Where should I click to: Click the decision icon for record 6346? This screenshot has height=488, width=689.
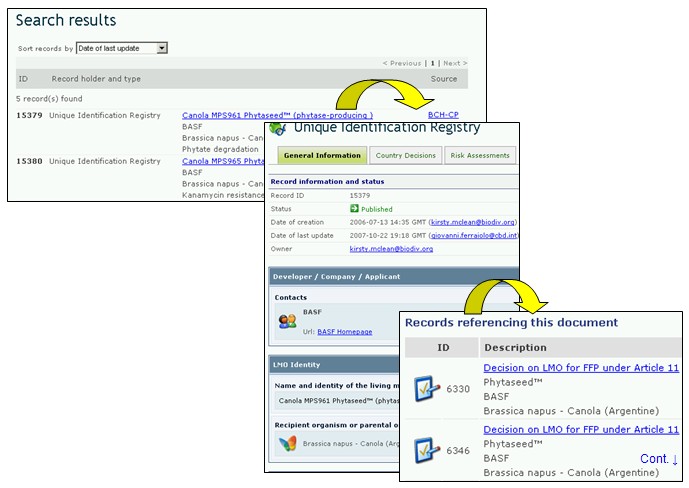pyautogui.click(x=426, y=450)
